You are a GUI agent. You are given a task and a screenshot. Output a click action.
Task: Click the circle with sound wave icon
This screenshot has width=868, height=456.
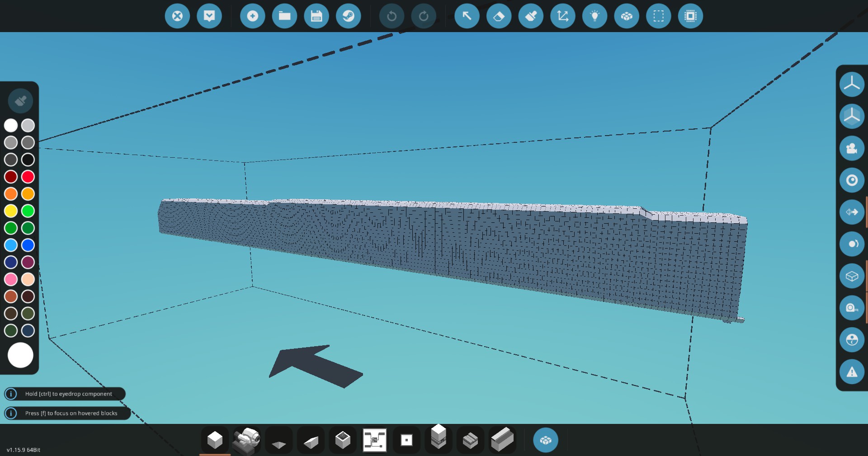tap(852, 244)
